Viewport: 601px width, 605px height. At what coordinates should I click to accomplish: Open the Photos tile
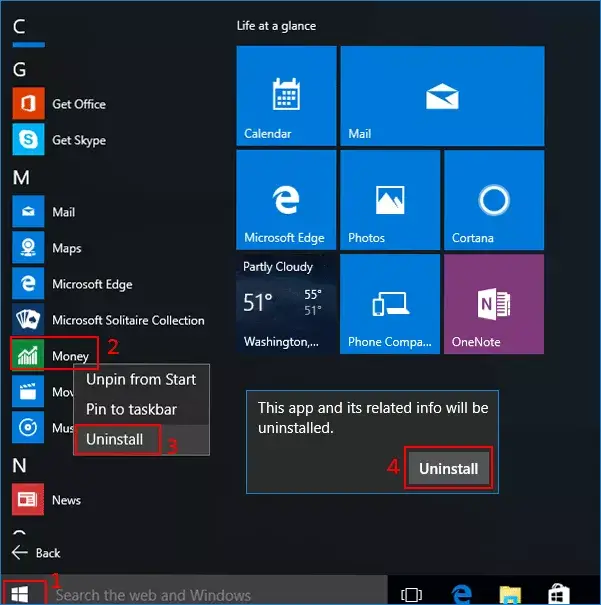tap(390, 200)
